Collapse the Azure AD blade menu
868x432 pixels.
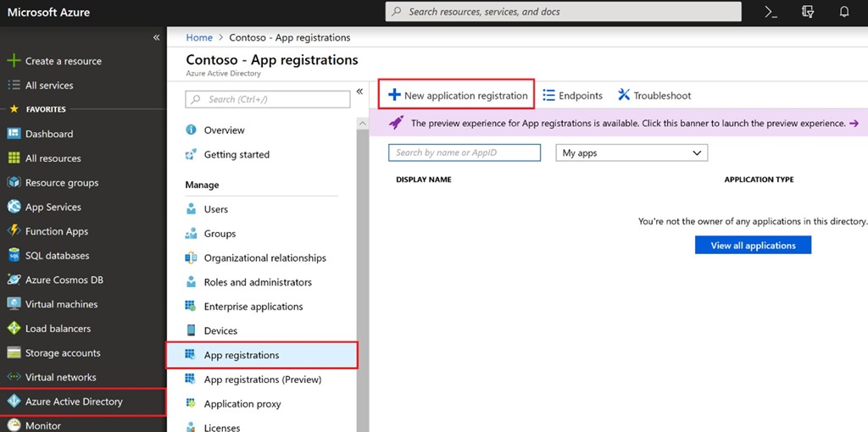pos(359,91)
